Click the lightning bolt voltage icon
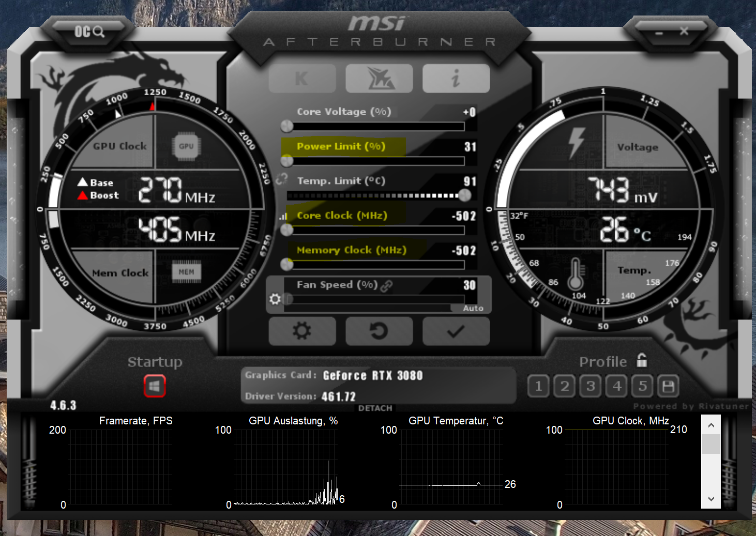The image size is (756, 536). point(576,143)
